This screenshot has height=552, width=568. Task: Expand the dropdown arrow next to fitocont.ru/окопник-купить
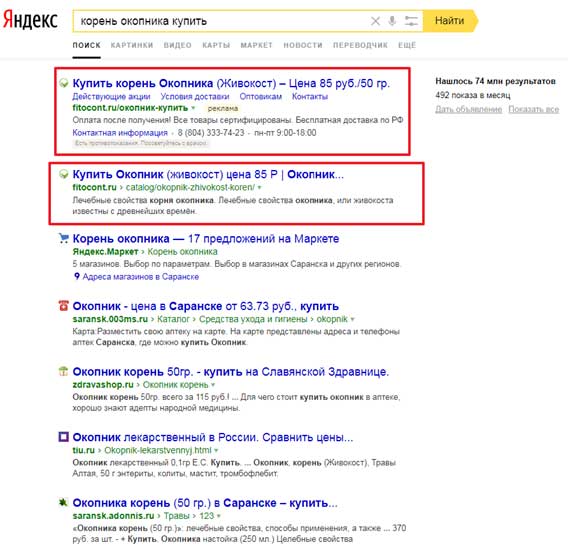193,108
